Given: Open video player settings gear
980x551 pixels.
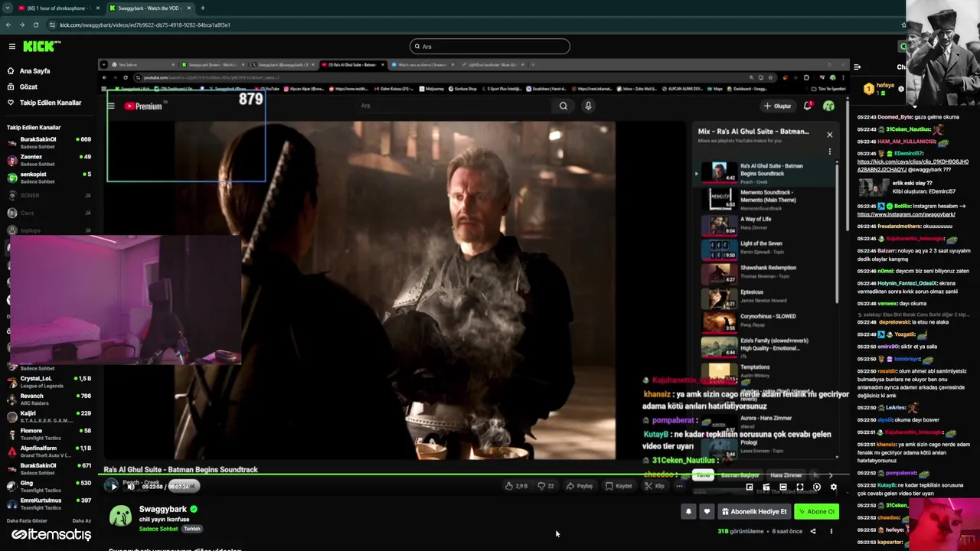Looking at the screenshot, I should point(834,487).
